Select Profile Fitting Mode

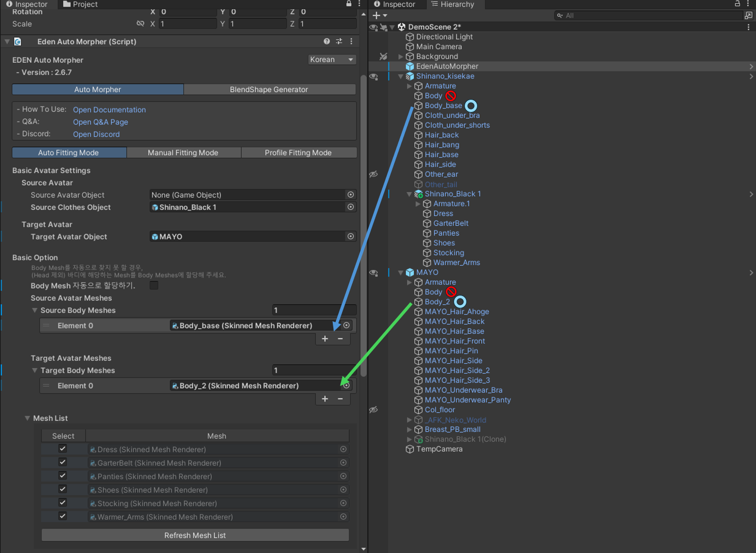298,153
